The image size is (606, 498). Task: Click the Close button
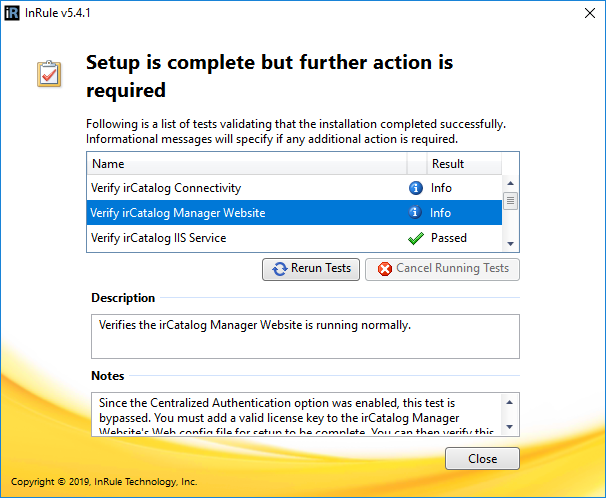[x=482, y=459]
